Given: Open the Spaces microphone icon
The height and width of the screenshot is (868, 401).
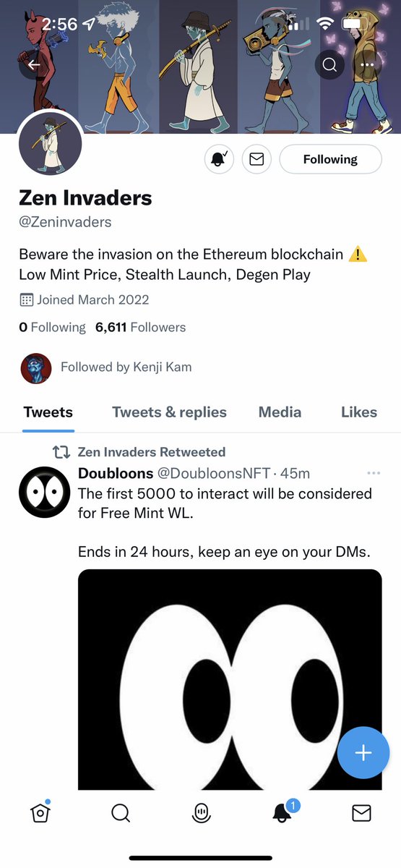Looking at the screenshot, I should [202, 813].
